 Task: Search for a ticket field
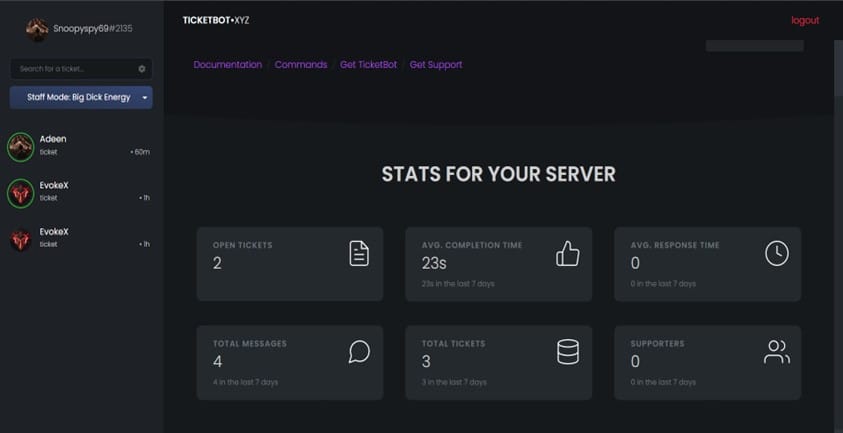tap(81, 69)
